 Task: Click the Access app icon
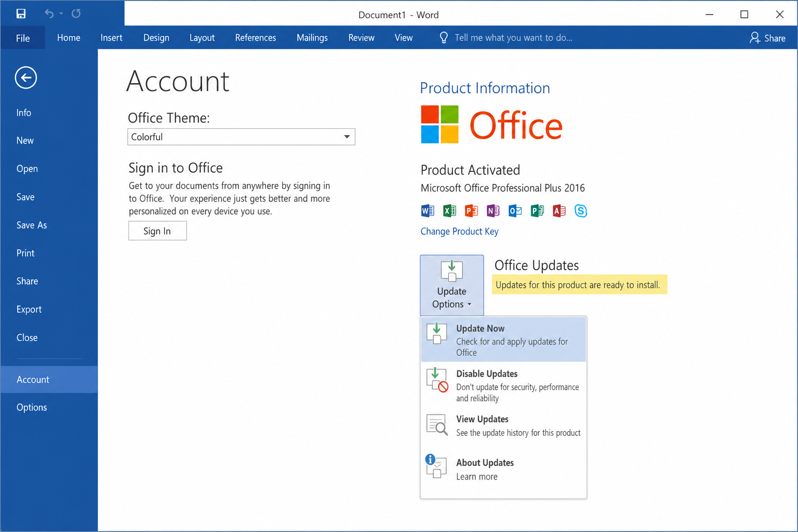(x=559, y=210)
